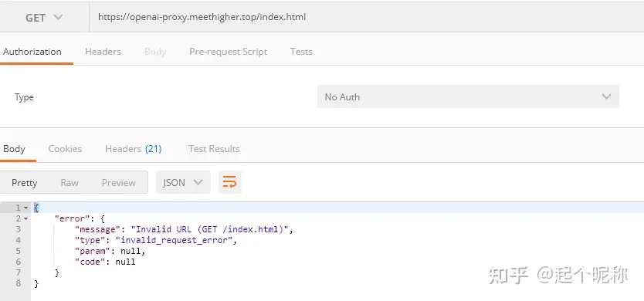Toggle the line wrap icon button
Viewport: 644px width, 301px height.
coord(230,182)
